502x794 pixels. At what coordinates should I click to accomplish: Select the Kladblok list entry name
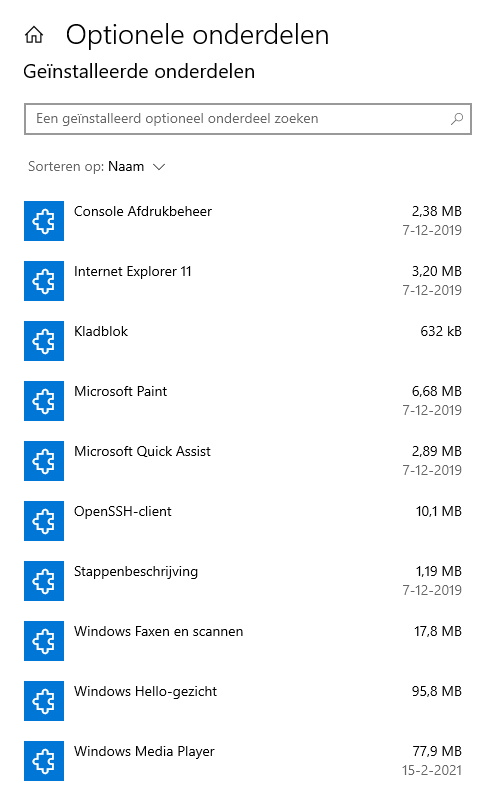[x=101, y=332]
